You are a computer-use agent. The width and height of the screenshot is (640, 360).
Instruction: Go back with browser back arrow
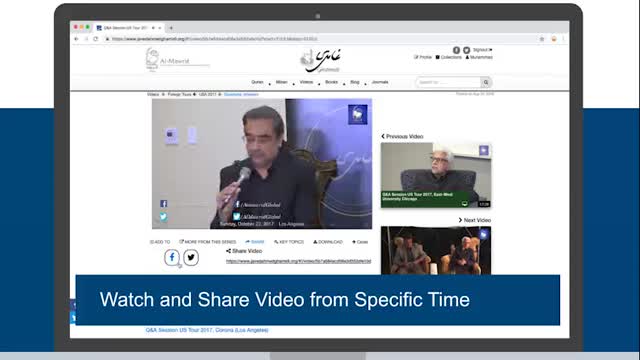tap(76, 39)
